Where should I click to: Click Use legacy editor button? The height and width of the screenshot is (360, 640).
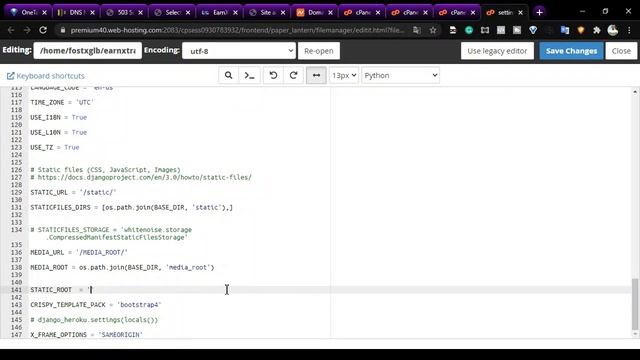pos(497,51)
